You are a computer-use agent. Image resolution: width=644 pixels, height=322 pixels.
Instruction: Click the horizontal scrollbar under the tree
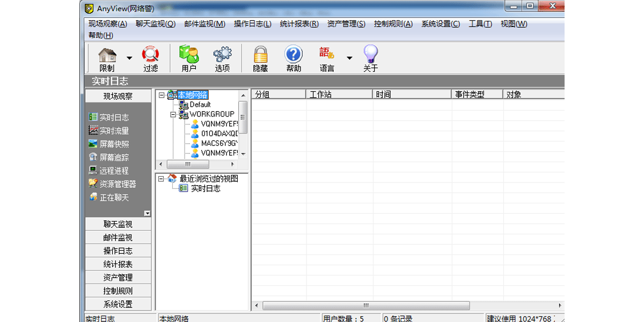click(188, 164)
